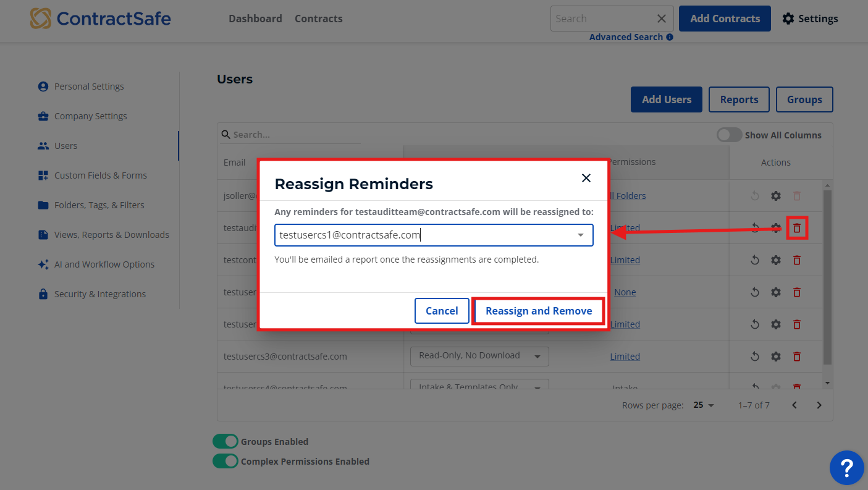Close the Reassign Reminders dialog
This screenshot has width=868, height=490.
(586, 178)
